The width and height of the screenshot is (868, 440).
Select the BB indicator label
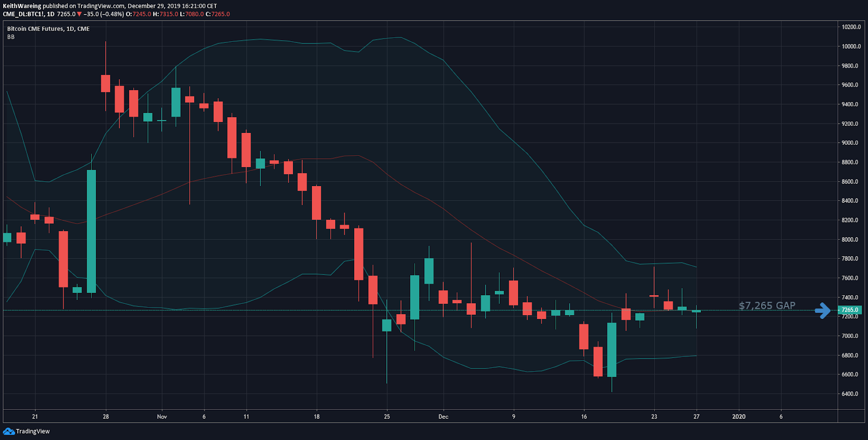pyautogui.click(x=11, y=37)
